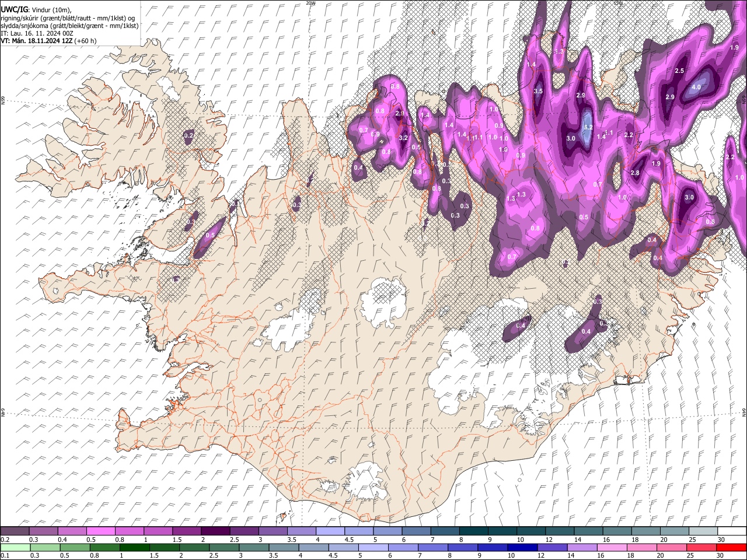
Task: Click the '0.1' label under the lower scale
Action: (x=5, y=555)
